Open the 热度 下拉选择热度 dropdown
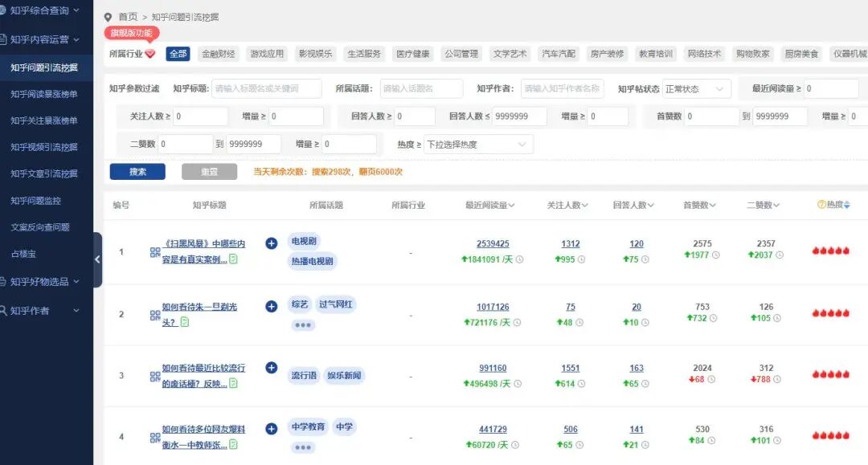The height and width of the screenshot is (465, 868). (x=478, y=145)
